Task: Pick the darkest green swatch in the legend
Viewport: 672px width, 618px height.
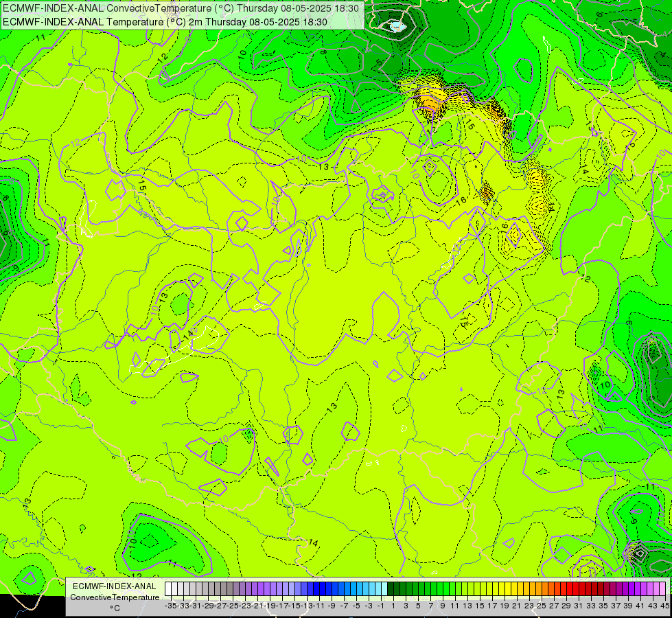Action: coord(391,589)
